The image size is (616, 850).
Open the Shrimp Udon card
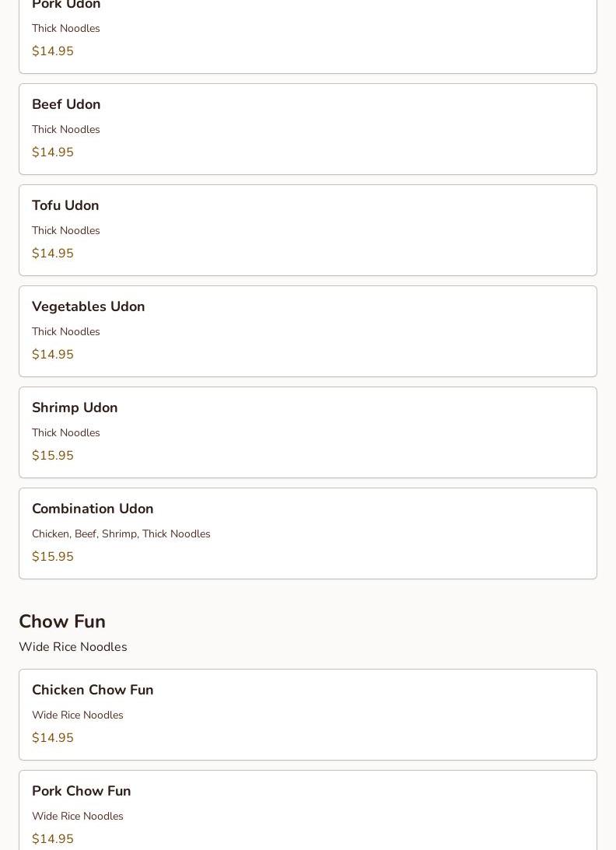click(x=308, y=432)
